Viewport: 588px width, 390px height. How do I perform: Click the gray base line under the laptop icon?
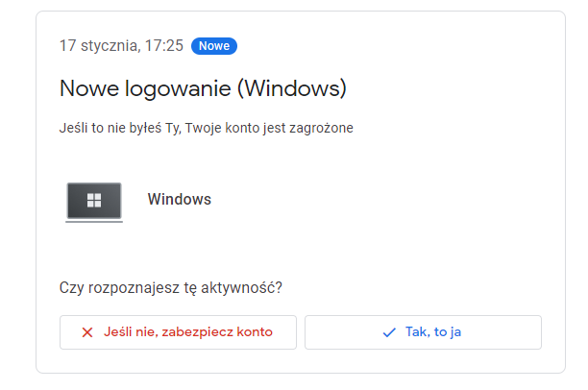pos(94,221)
